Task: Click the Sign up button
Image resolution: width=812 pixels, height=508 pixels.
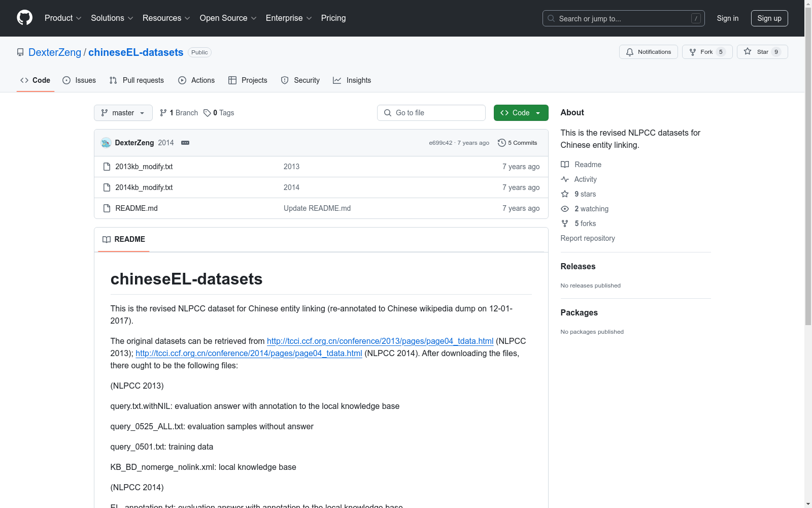Action: [769, 18]
